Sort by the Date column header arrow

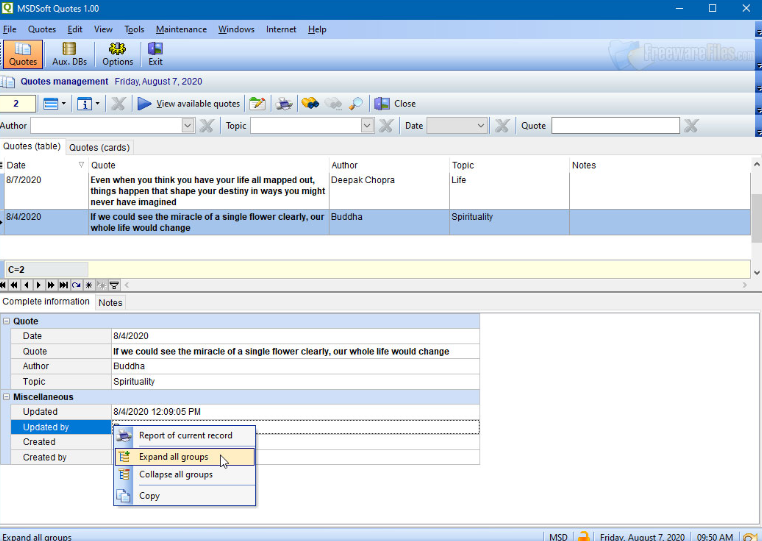[x=81, y=165]
